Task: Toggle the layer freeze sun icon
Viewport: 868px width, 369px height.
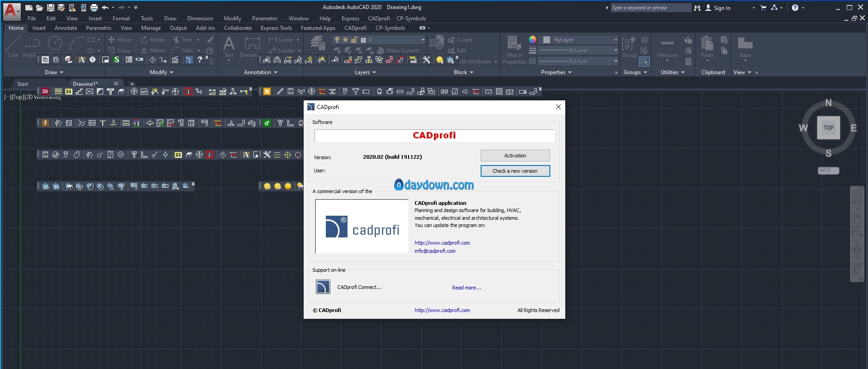Action: pos(346,40)
